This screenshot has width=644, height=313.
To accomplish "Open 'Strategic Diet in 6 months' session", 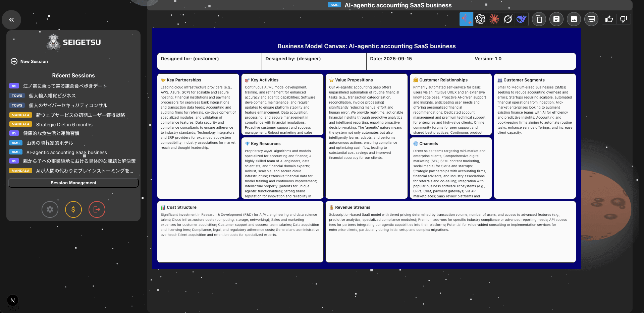I will 64,124.
